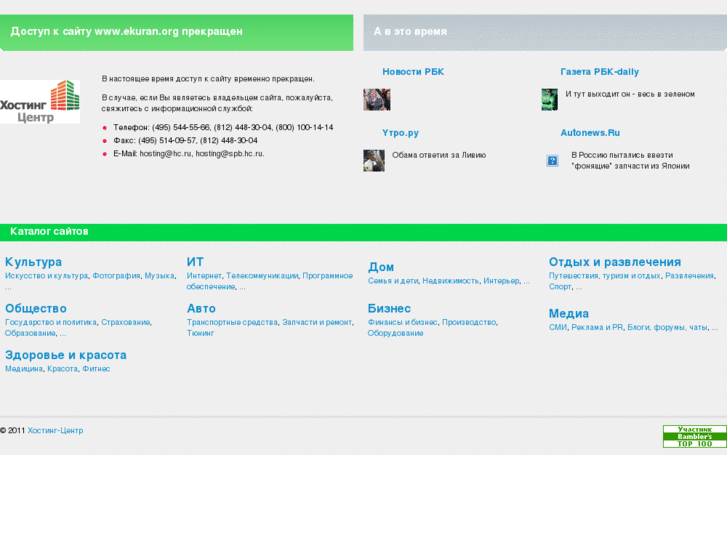Select the Запчасти и ремонт link
This screenshot has height=545, width=727.
pos(318,322)
